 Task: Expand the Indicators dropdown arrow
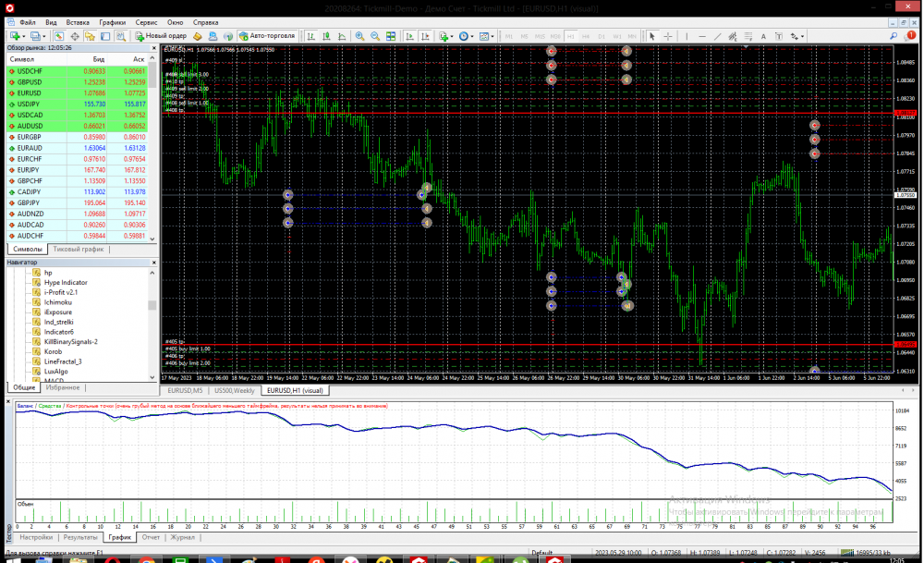point(452,36)
